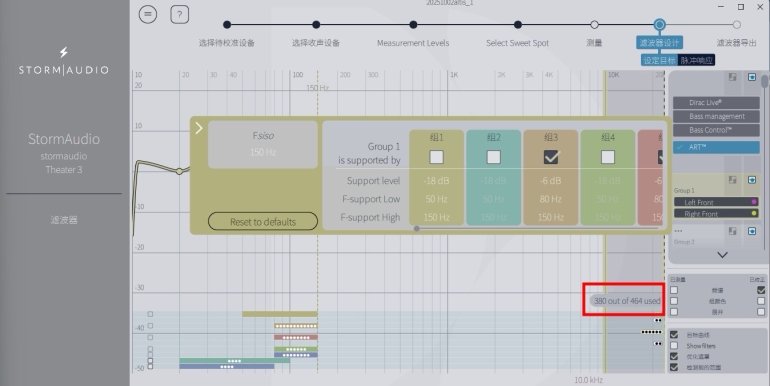
Task: Click link icon in Group 2 section
Action: tap(732, 231)
